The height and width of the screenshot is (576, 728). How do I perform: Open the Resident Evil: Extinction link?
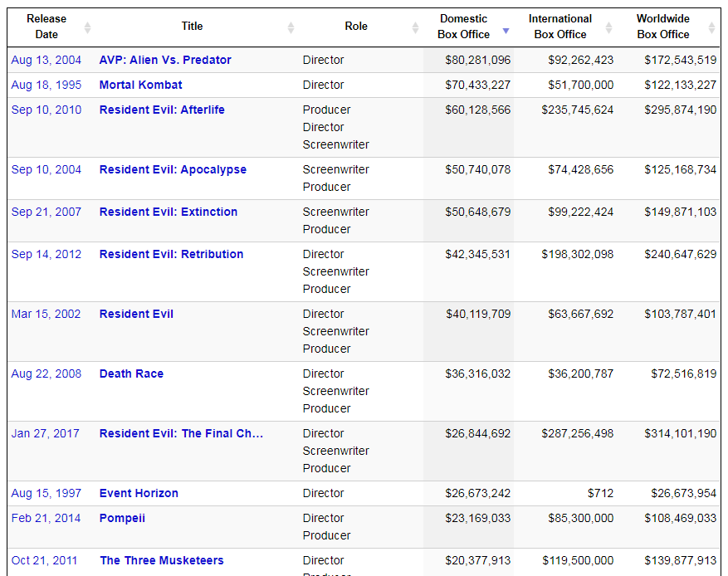[x=168, y=212]
